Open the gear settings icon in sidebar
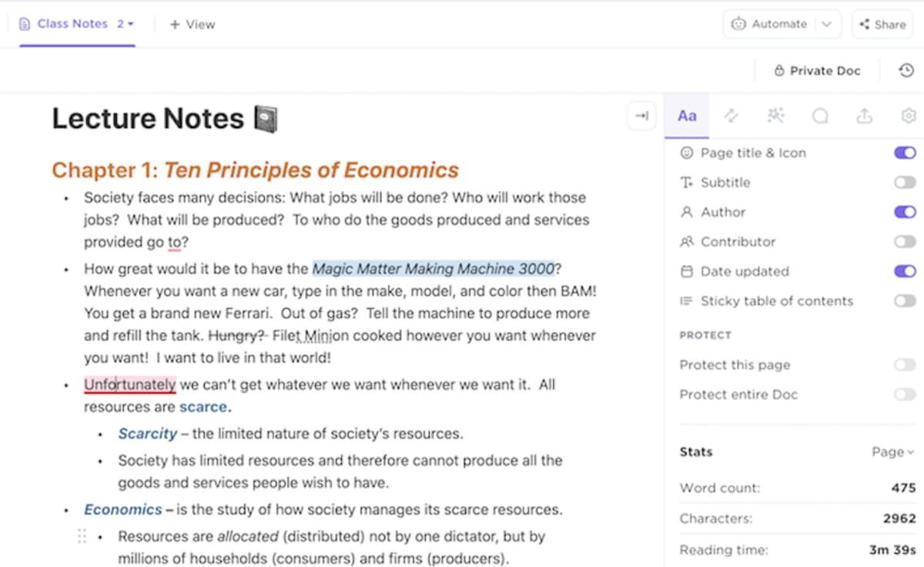 (x=909, y=116)
